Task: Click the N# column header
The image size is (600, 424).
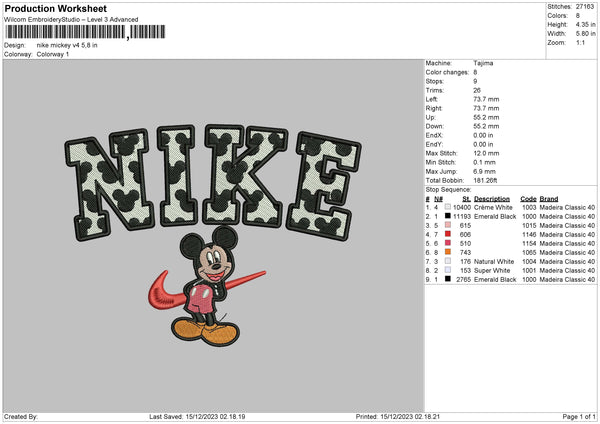Action: point(438,199)
